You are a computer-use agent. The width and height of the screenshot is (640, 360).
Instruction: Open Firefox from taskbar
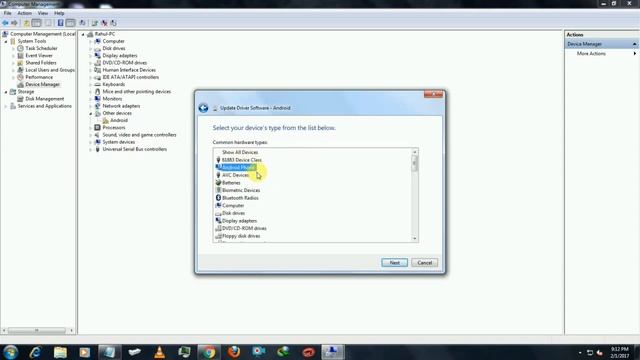pos(234,352)
